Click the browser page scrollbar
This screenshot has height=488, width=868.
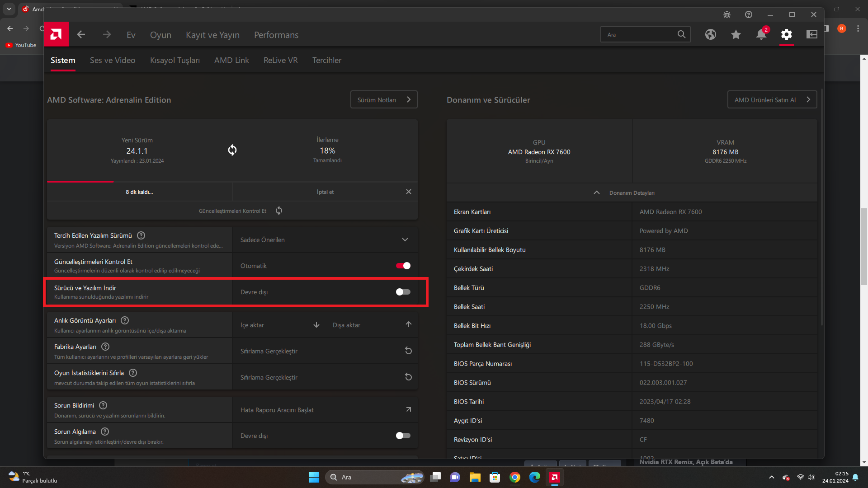click(864, 246)
